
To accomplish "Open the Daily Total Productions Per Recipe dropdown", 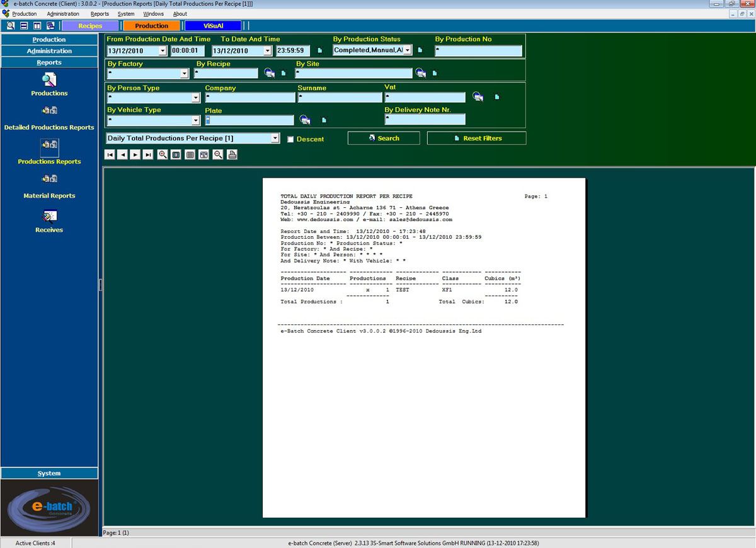I will 275,138.
